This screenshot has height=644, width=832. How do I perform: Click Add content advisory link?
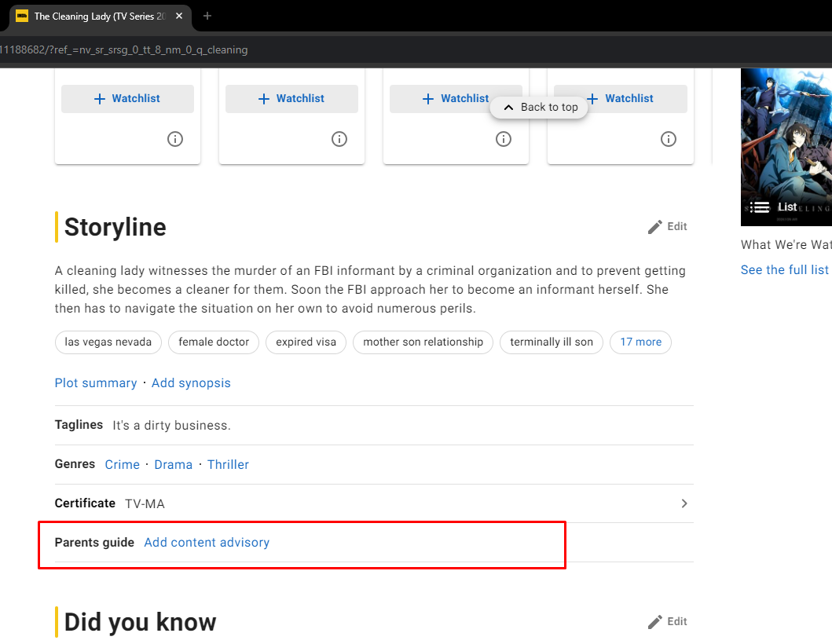point(207,543)
